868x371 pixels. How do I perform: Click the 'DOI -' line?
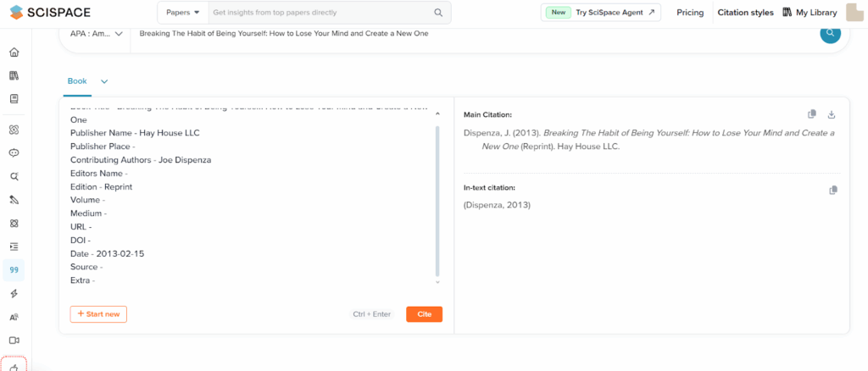tap(81, 241)
